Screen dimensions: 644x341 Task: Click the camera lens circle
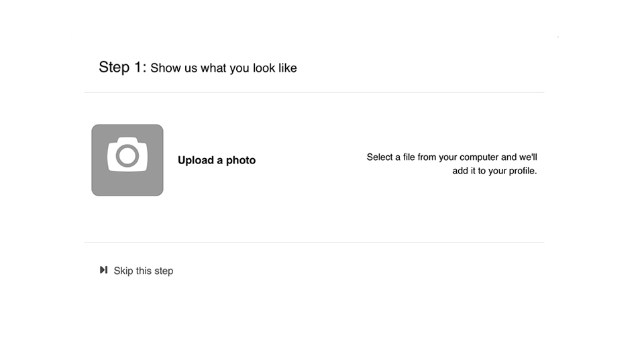pos(127,155)
